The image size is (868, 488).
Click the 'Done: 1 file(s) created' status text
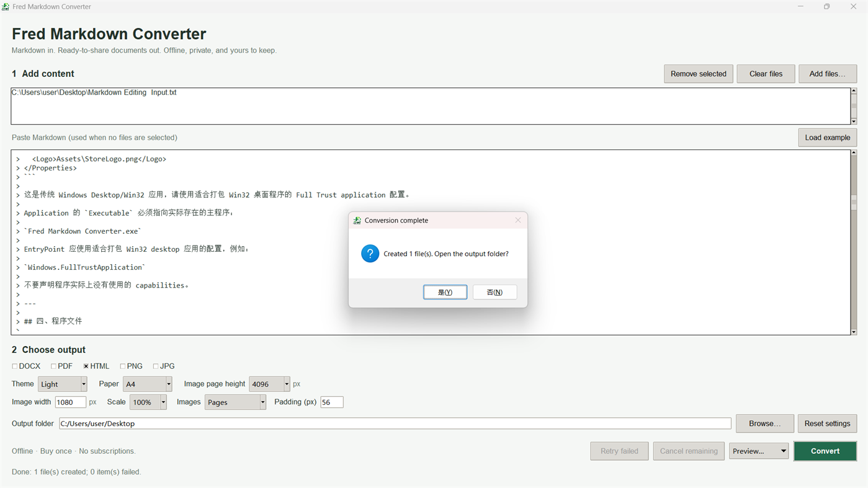(x=76, y=472)
